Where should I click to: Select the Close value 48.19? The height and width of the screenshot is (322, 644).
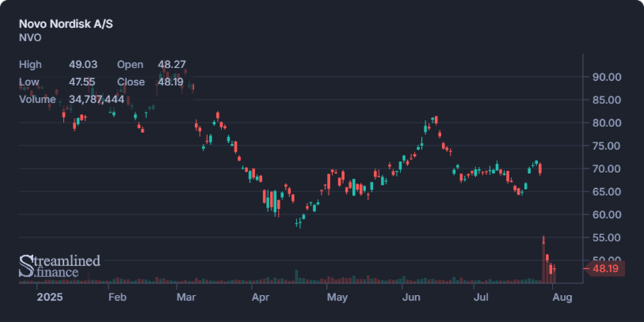(x=170, y=81)
